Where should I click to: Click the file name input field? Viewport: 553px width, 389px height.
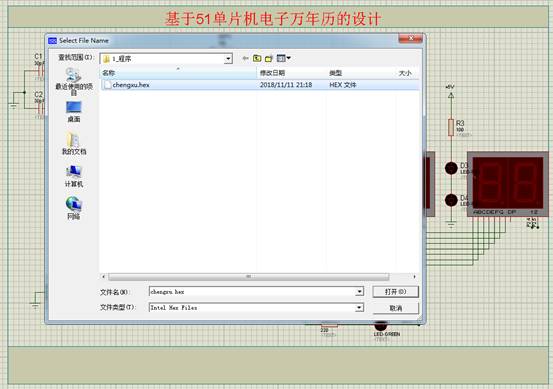(x=253, y=292)
